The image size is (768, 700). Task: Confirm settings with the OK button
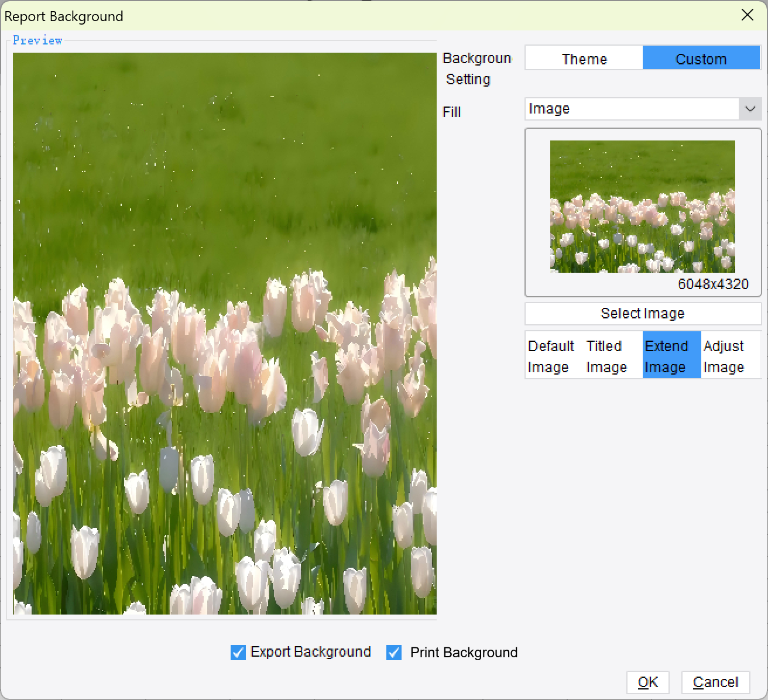647,682
